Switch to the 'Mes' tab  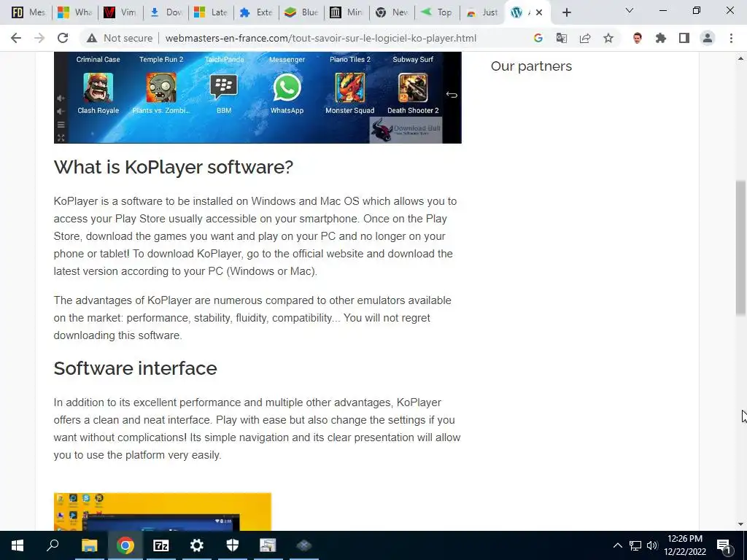28,12
